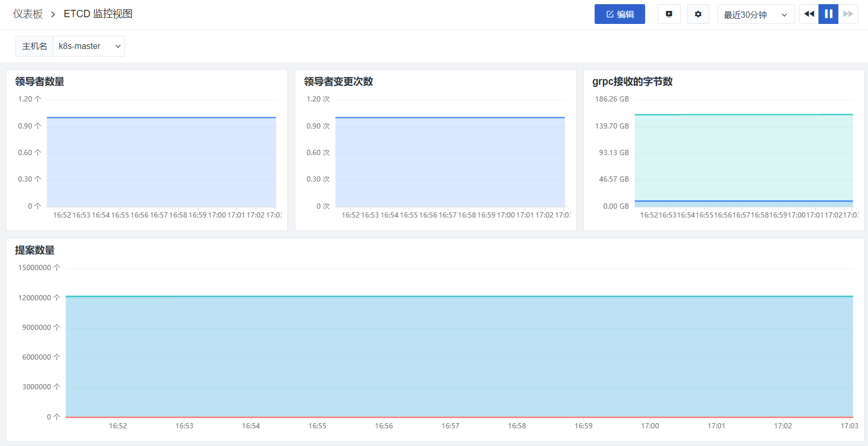
Task: Click the 提案数量 panel title
Action: 34,250
